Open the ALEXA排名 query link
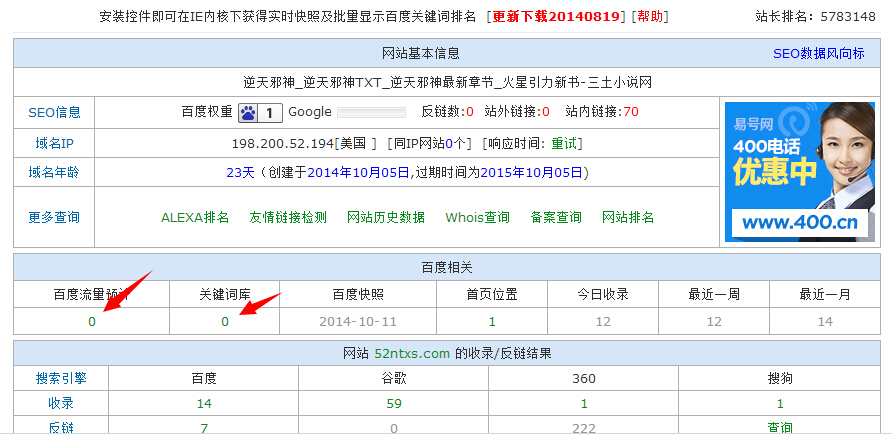 [195, 217]
